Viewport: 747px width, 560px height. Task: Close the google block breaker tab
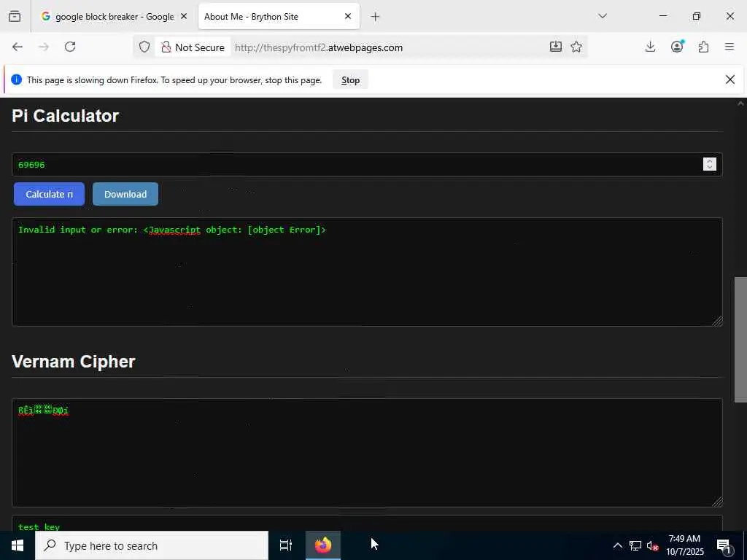coord(184,16)
